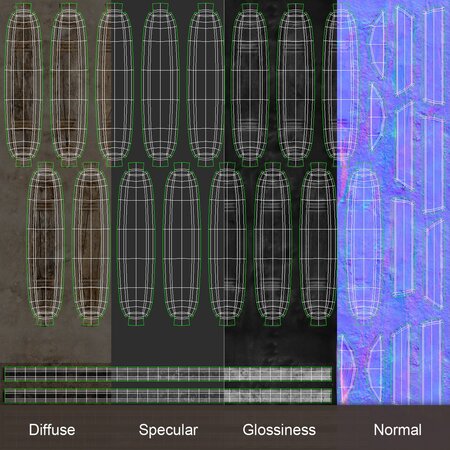Click the empty dark specular background area

(x=167, y=345)
